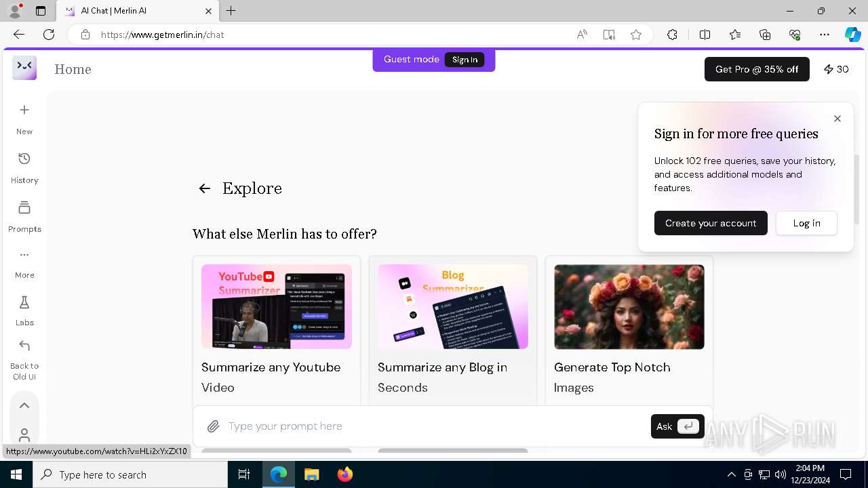Open the Copilot icon
868x488 pixels.
[x=852, y=35]
